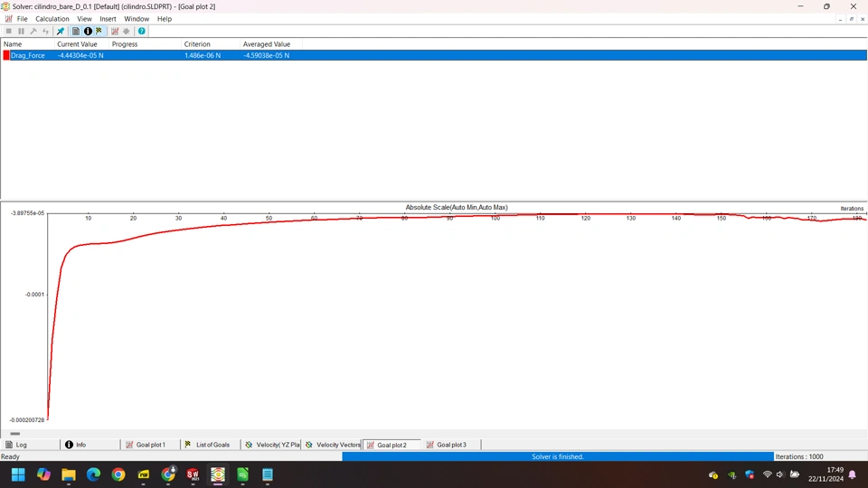Click the solver app icon beside File
This screenshot has height=488, width=868.
point(8,19)
